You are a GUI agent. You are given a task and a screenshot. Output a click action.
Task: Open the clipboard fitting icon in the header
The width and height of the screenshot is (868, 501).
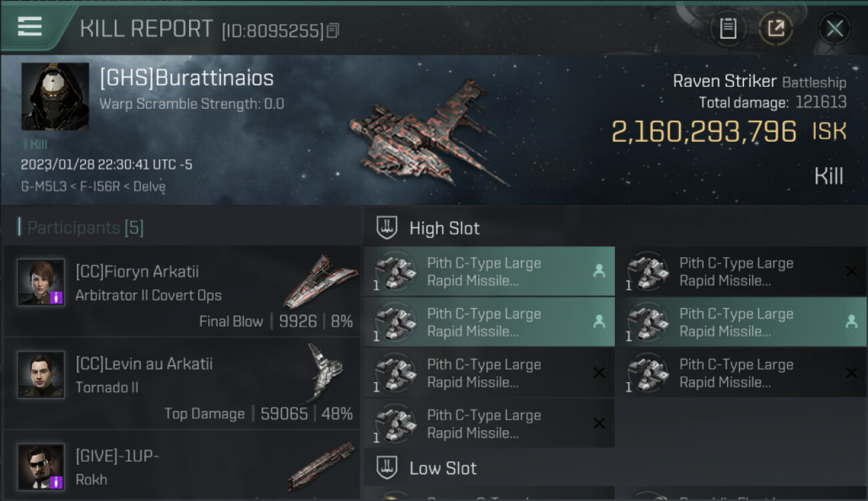pos(728,28)
